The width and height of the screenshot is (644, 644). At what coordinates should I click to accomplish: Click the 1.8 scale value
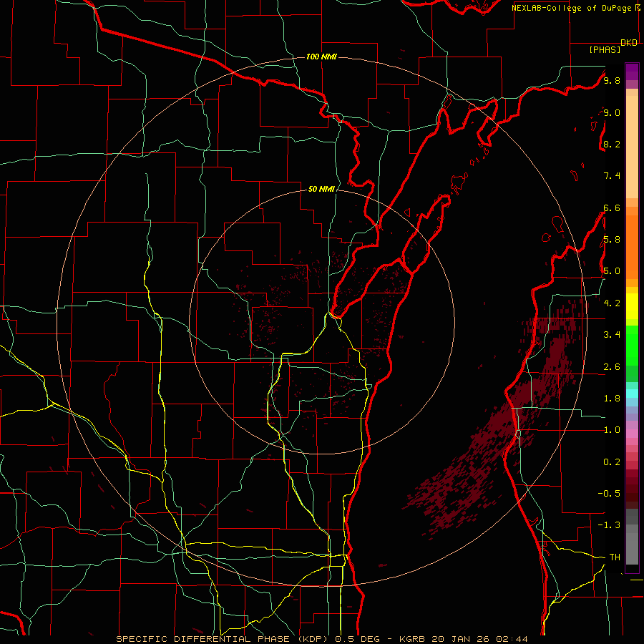(x=612, y=399)
